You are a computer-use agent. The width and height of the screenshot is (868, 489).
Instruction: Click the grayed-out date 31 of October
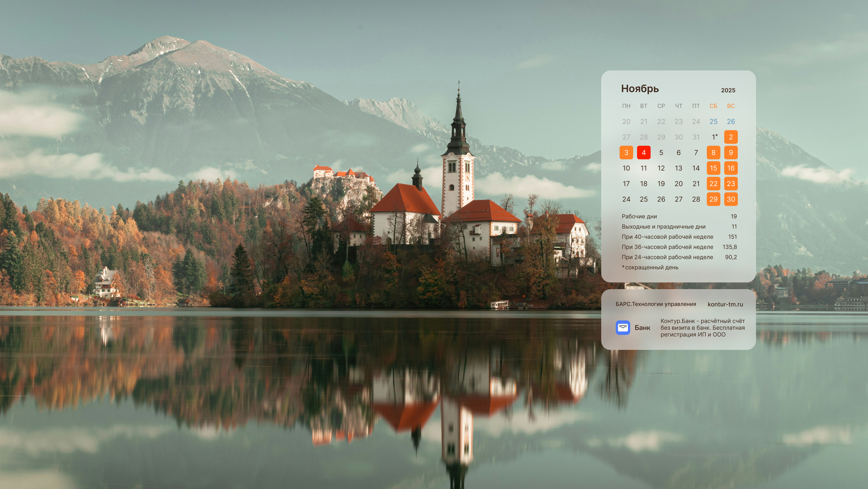point(696,137)
